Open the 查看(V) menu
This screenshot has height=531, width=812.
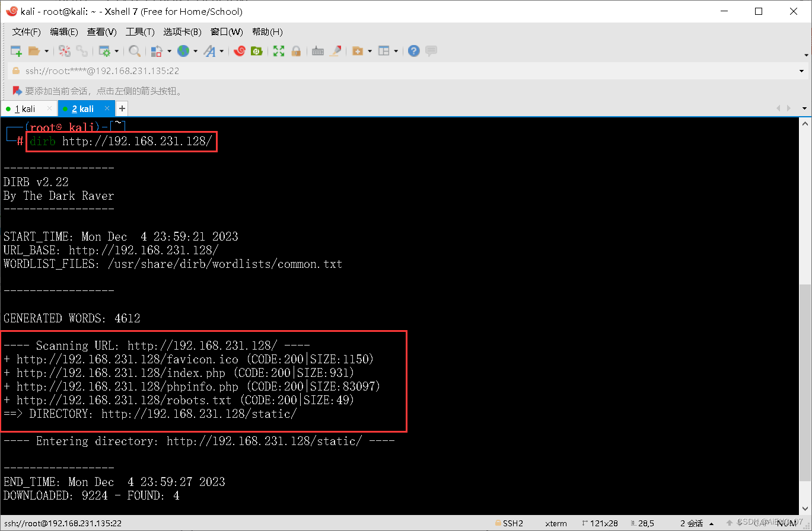pyautogui.click(x=102, y=31)
